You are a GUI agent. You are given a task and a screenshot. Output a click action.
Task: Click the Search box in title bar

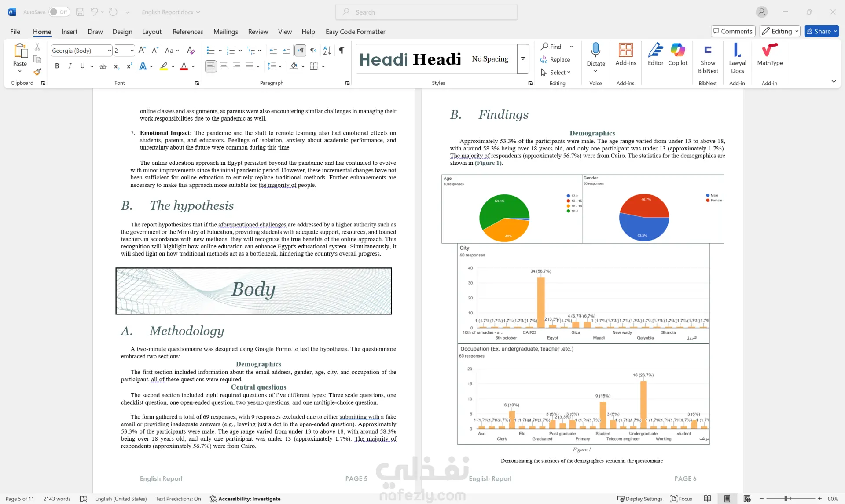426,12
